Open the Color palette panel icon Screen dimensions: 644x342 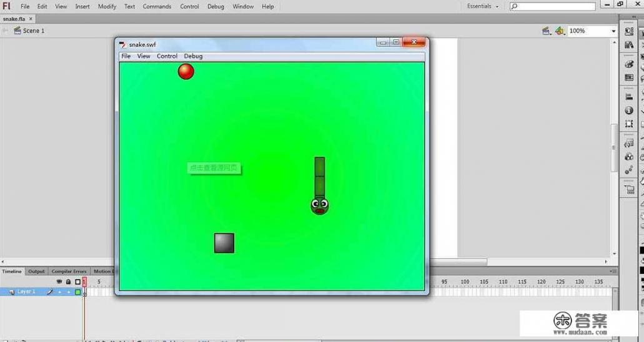click(x=629, y=64)
